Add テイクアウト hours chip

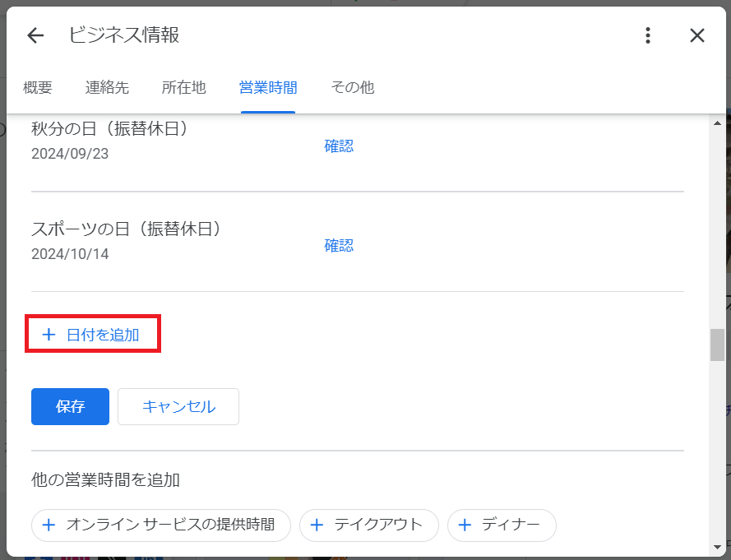pos(368,525)
